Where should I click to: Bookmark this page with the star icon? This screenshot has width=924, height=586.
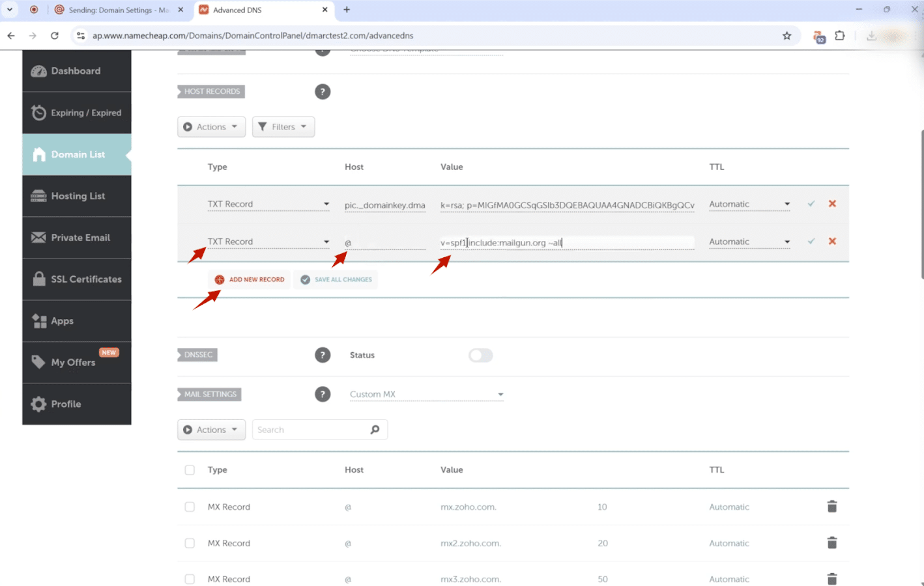pos(787,36)
